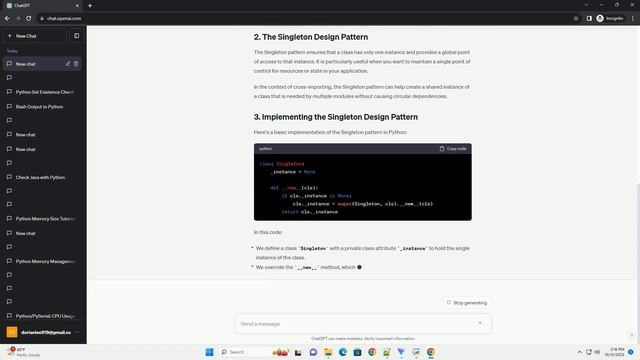Open the Windows Start menu

click(209, 352)
